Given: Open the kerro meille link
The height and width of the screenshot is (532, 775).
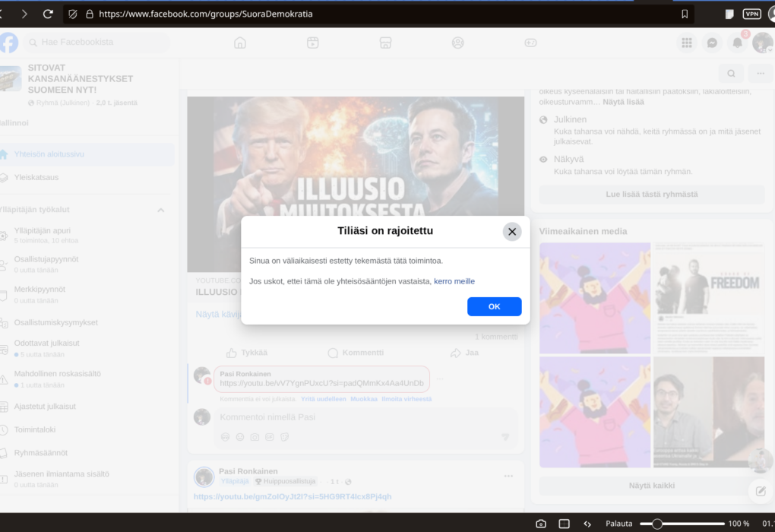Looking at the screenshot, I should click(454, 281).
